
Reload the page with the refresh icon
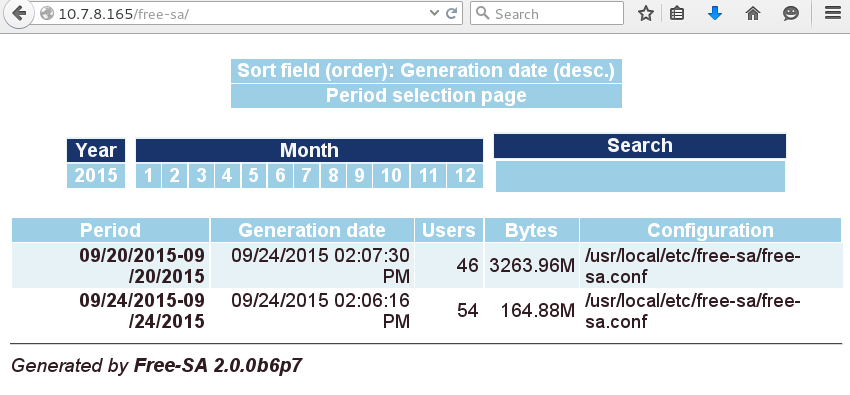[x=451, y=14]
